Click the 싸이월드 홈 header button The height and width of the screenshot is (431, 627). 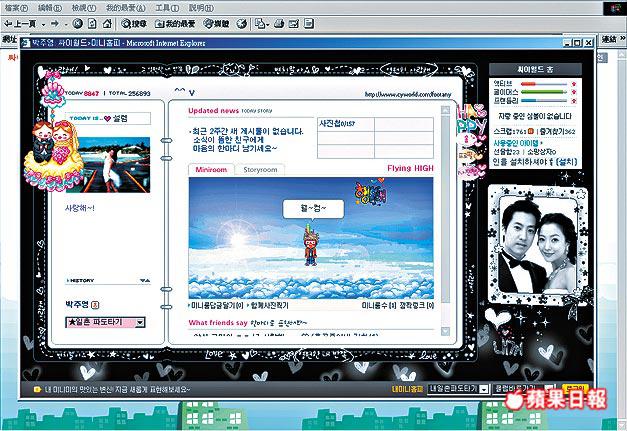click(x=535, y=69)
